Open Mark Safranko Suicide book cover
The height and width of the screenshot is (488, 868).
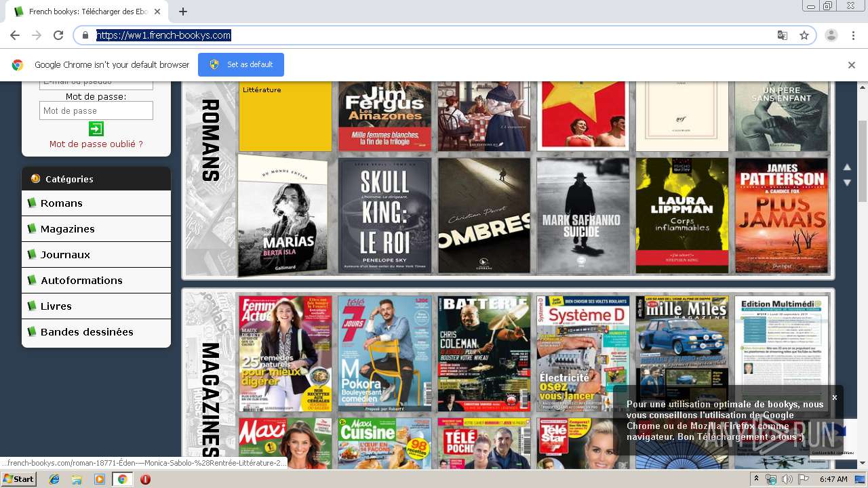(x=583, y=216)
